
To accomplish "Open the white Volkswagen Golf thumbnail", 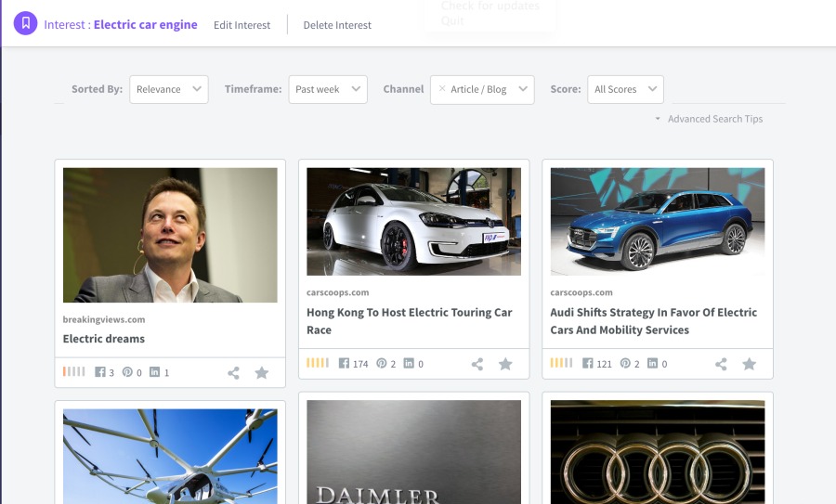I will (x=413, y=222).
